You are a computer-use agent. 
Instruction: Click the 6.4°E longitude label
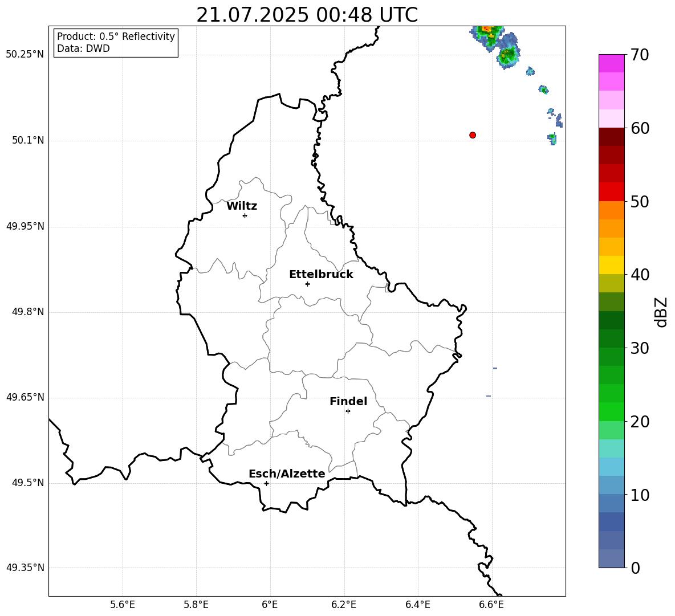tap(417, 605)
